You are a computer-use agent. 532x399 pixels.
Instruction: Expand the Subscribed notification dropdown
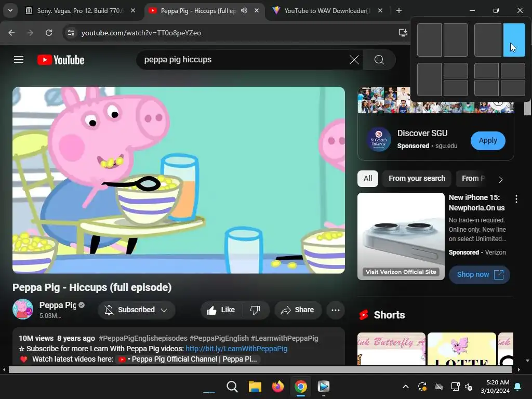(164, 310)
